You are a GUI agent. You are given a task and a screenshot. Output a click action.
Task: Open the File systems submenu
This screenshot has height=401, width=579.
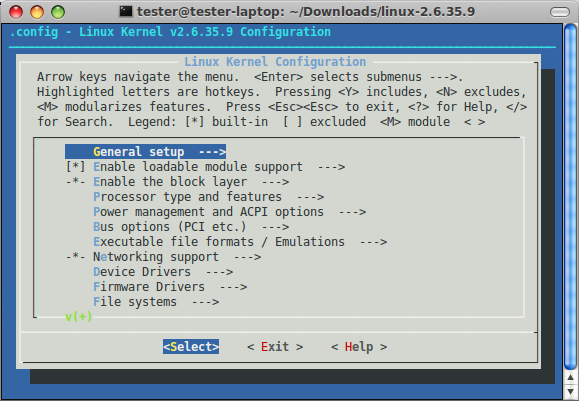pos(156,302)
